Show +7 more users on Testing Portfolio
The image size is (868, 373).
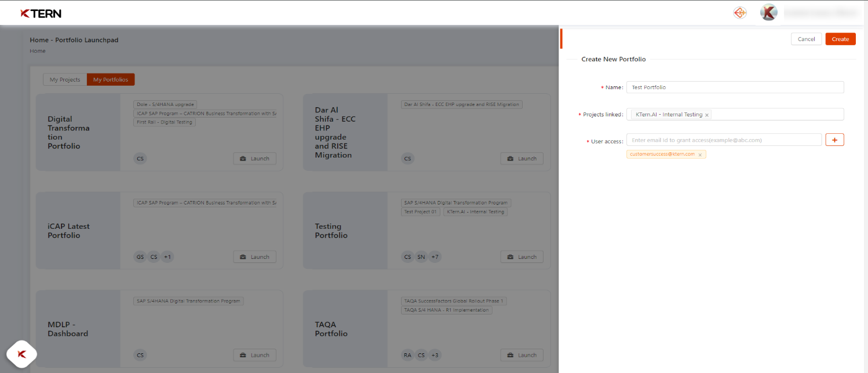[x=435, y=257]
